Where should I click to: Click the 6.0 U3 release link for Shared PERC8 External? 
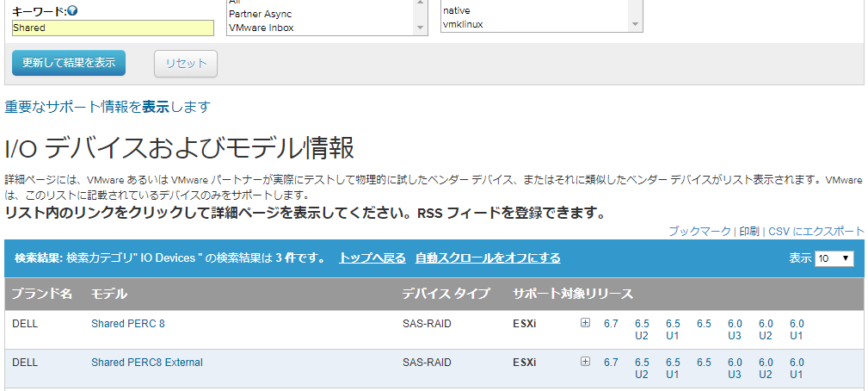(735, 369)
